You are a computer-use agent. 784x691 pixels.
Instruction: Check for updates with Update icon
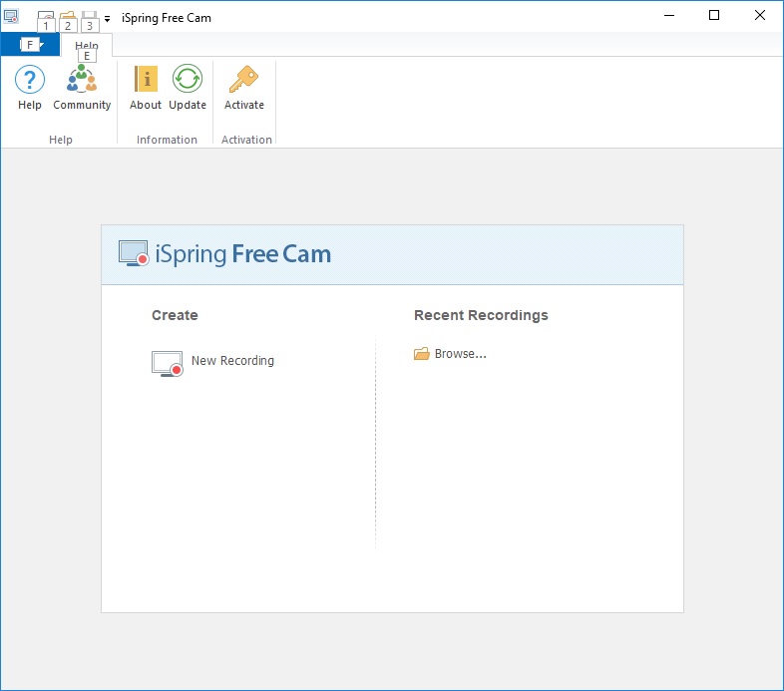[188, 80]
